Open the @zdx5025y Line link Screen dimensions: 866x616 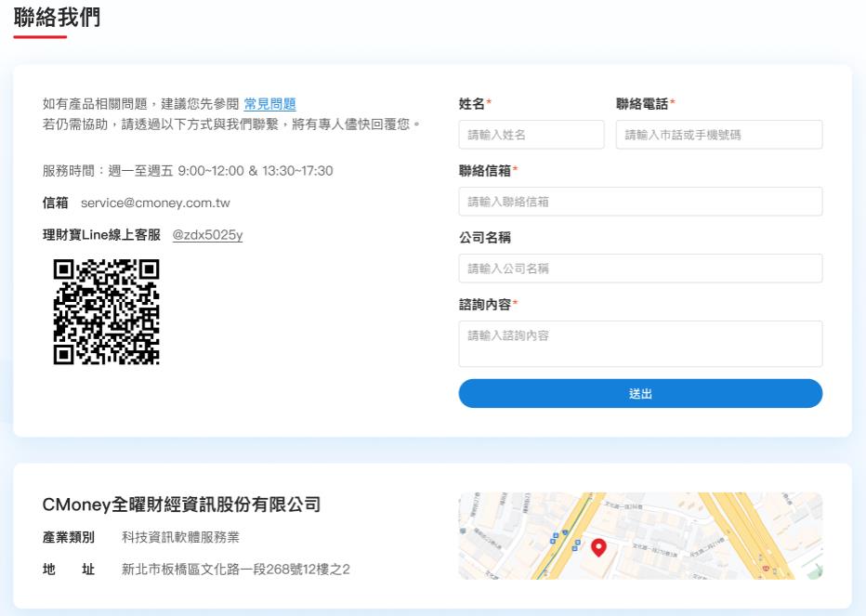click(x=207, y=235)
